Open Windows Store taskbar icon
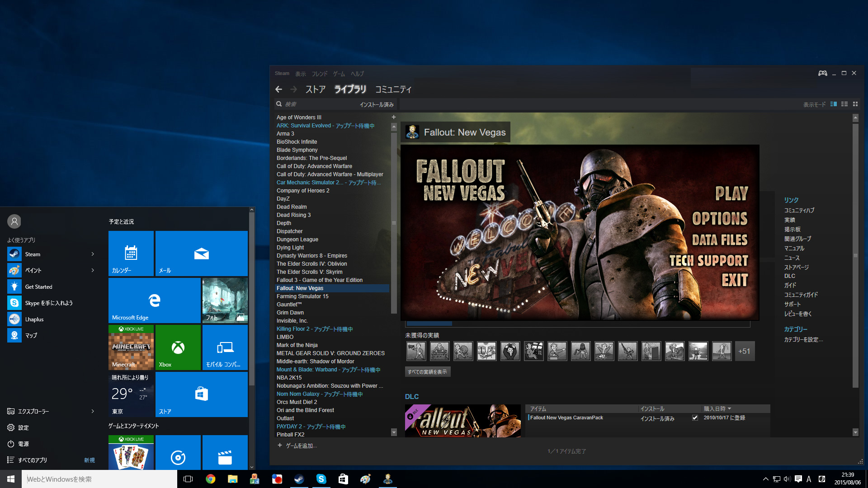This screenshot has width=868, height=488. [343, 479]
